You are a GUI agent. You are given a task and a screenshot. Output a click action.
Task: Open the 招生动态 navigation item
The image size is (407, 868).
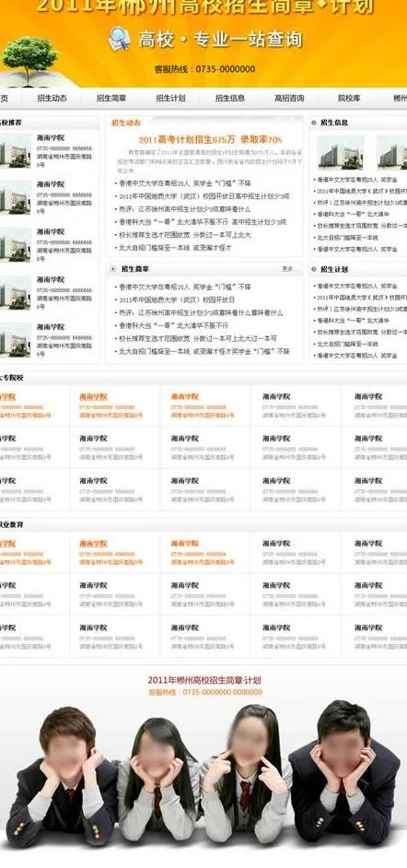tap(52, 98)
